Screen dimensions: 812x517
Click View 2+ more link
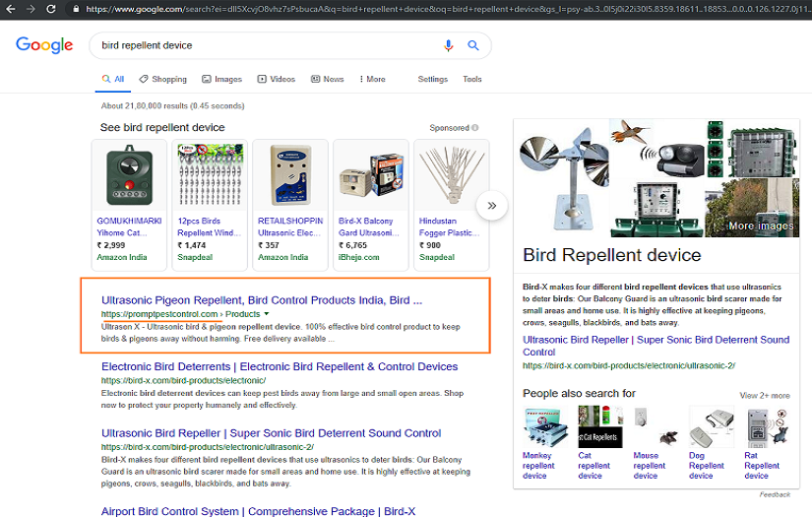point(765,395)
